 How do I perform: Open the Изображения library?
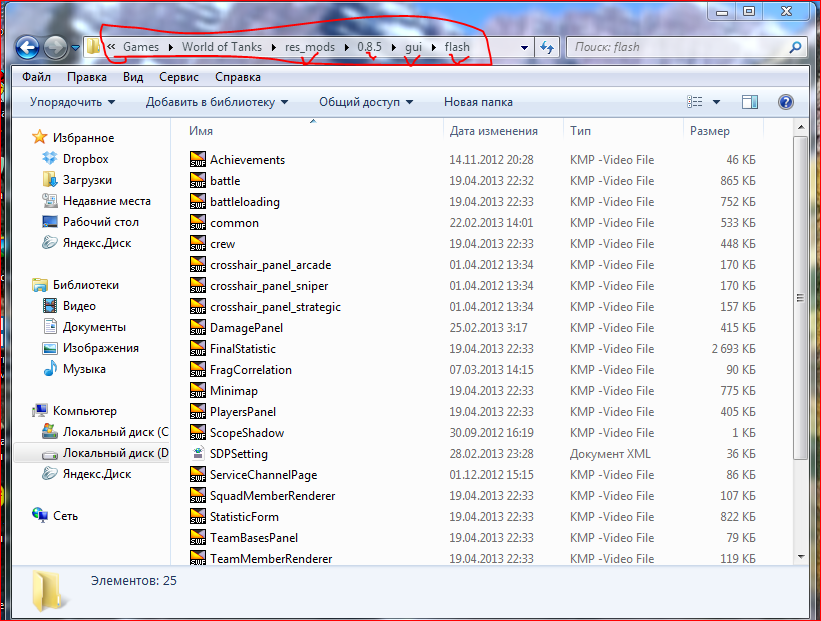click(101, 348)
